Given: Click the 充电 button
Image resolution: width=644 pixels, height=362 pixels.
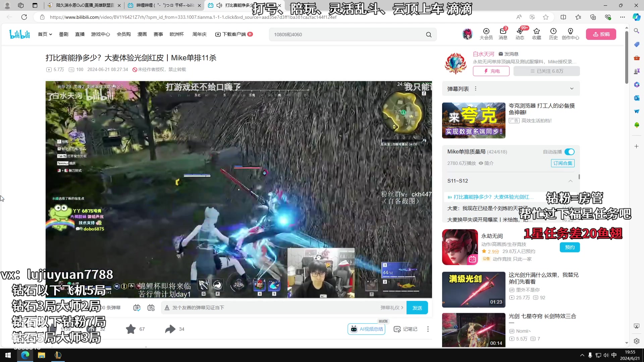Looking at the screenshot, I should tap(491, 71).
